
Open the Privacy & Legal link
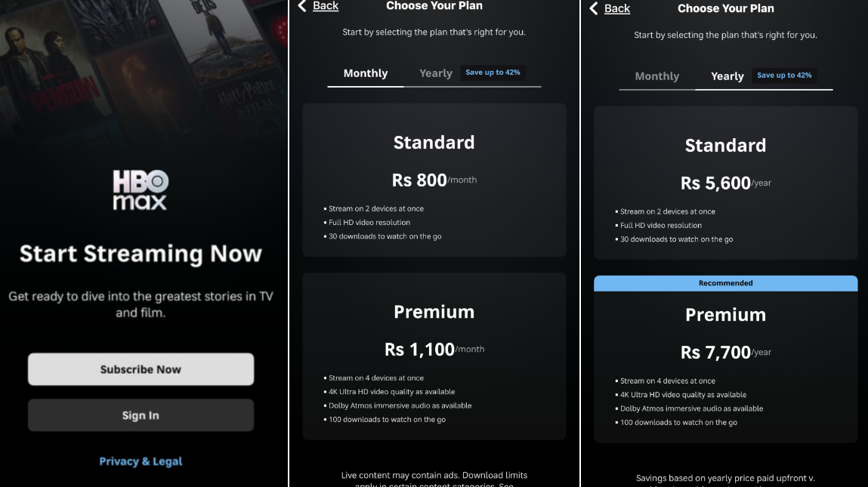pos(141,461)
